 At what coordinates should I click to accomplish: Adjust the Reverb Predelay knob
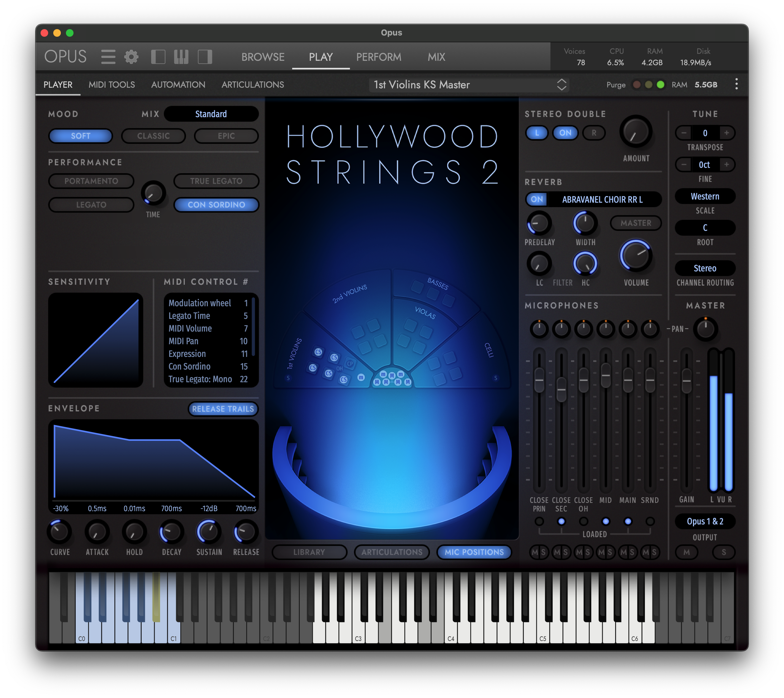click(539, 223)
